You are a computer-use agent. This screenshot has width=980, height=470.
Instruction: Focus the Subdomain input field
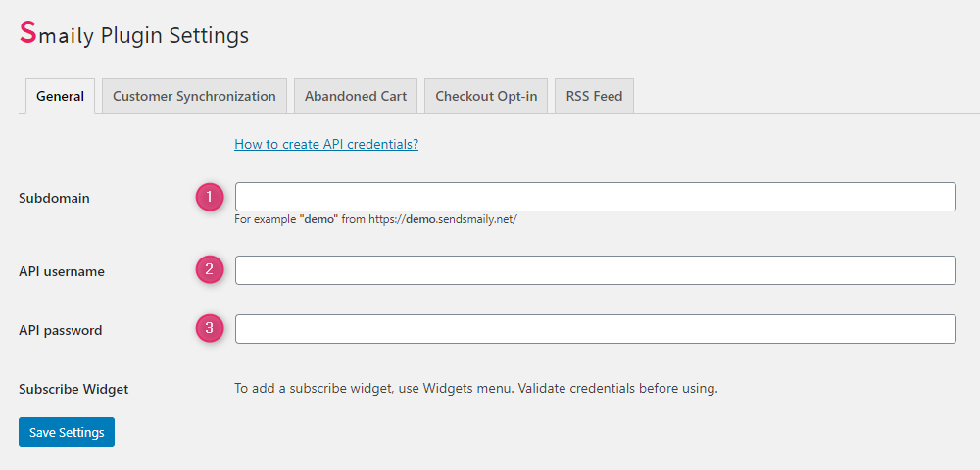click(595, 197)
